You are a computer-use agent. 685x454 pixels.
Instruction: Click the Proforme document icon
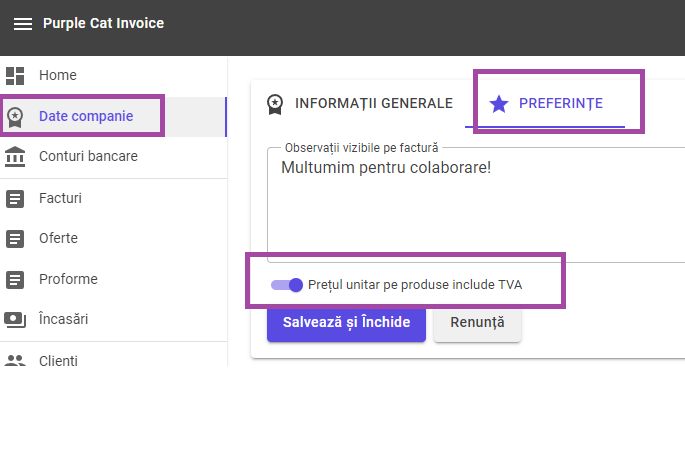15,280
